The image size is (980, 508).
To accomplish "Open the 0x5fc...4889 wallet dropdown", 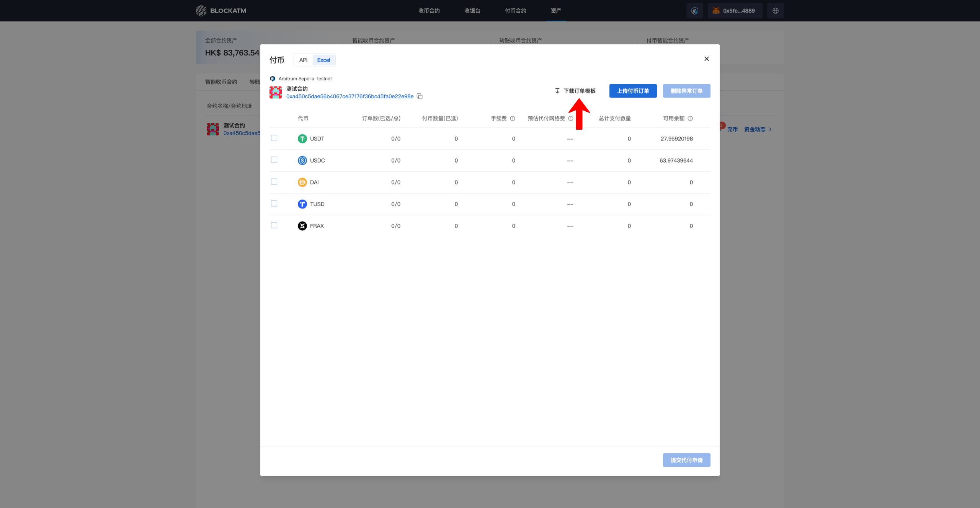I will click(x=735, y=11).
